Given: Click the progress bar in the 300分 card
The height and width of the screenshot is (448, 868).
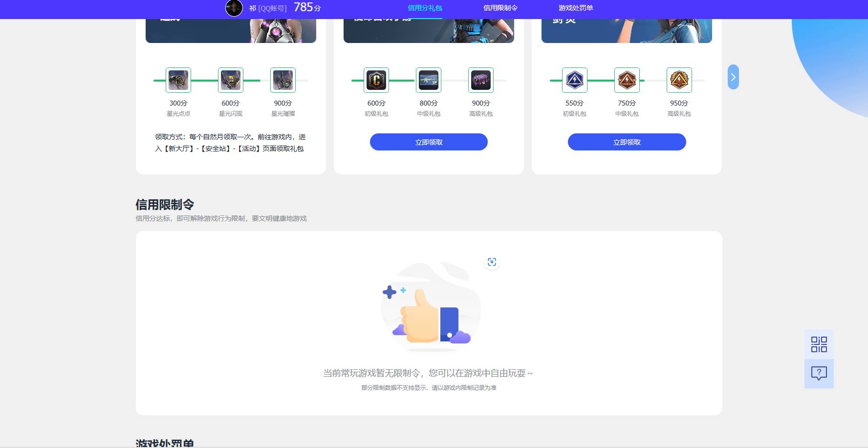Looking at the screenshot, I should click(231, 80).
